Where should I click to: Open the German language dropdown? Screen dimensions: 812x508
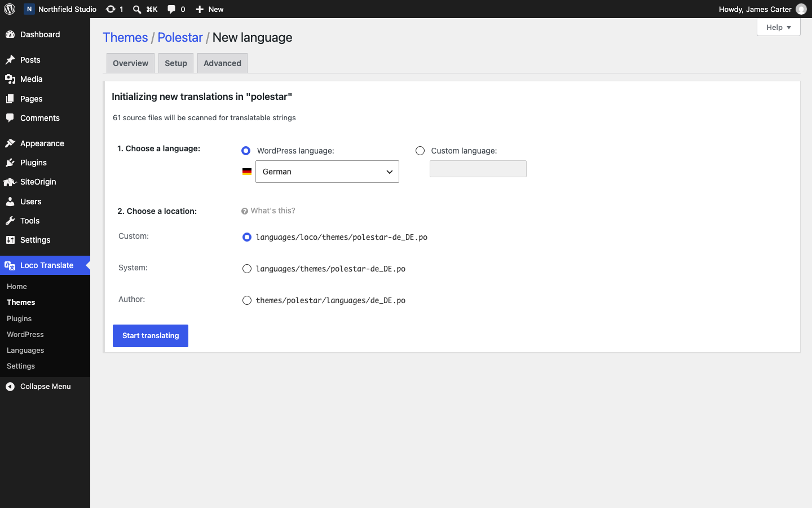327,172
